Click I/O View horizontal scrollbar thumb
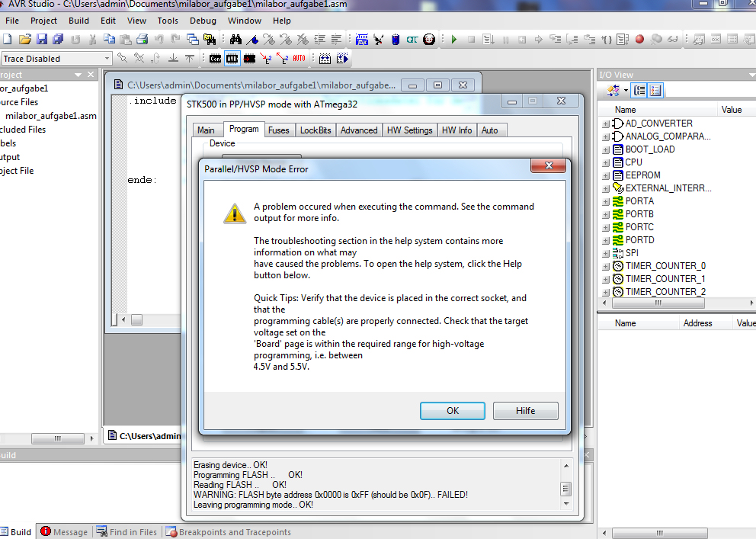Image resolution: width=756 pixels, height=539 pixels. pos(658,303)
